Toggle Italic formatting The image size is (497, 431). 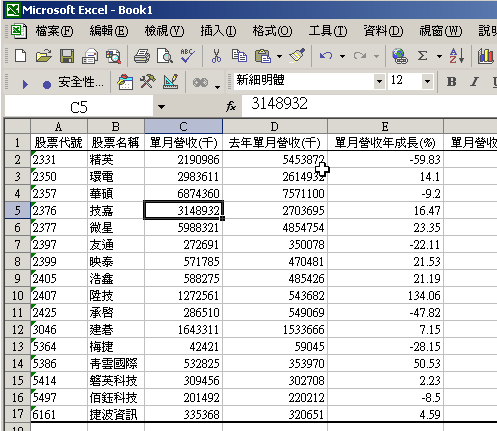[x=474, y=82]
